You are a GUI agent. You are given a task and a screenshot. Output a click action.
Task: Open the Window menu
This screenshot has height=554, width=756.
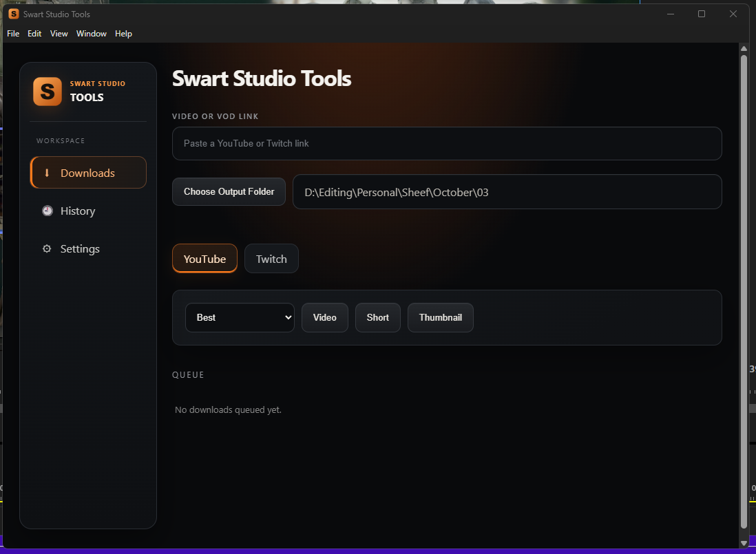tap(91, 33)
